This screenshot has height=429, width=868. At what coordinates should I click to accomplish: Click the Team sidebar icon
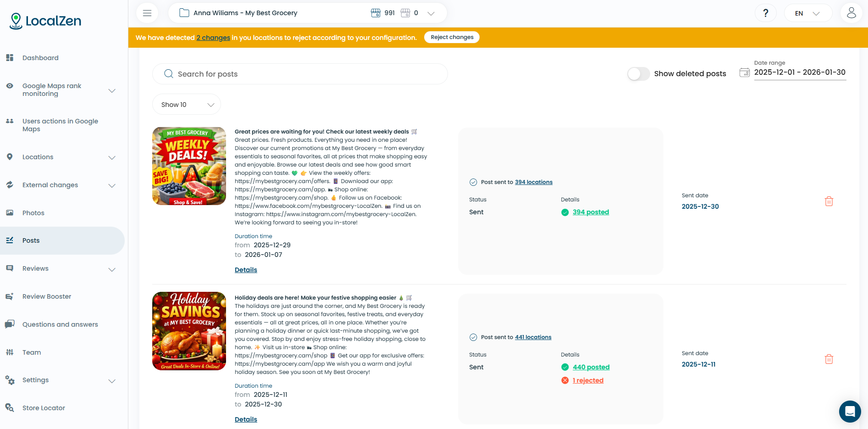click(10, 352)
